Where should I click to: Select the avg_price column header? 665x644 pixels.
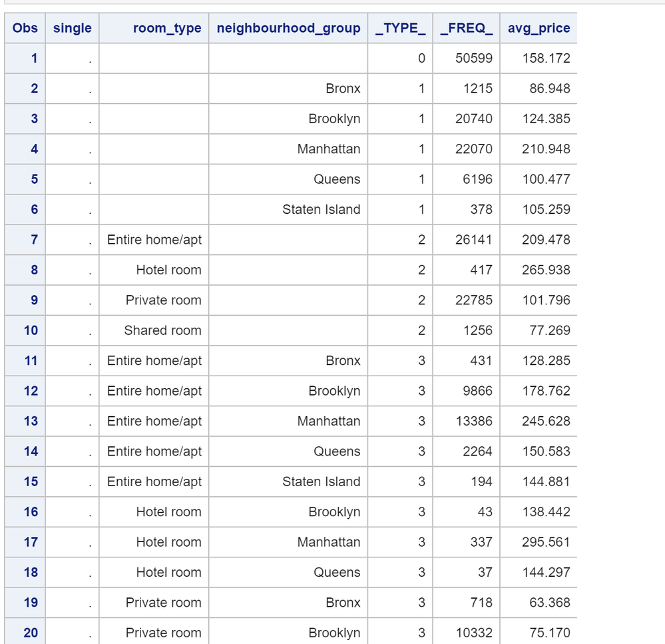point(539,28)
